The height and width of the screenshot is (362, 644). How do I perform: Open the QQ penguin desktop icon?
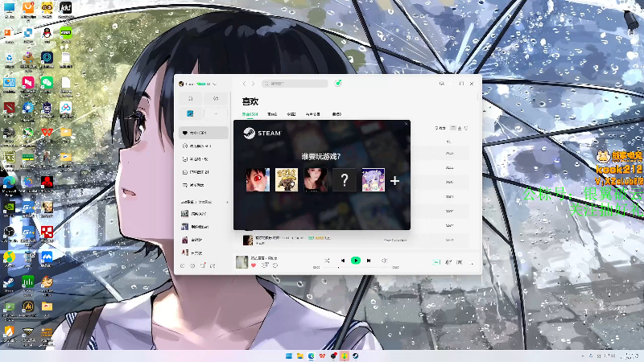pos(47,35)
